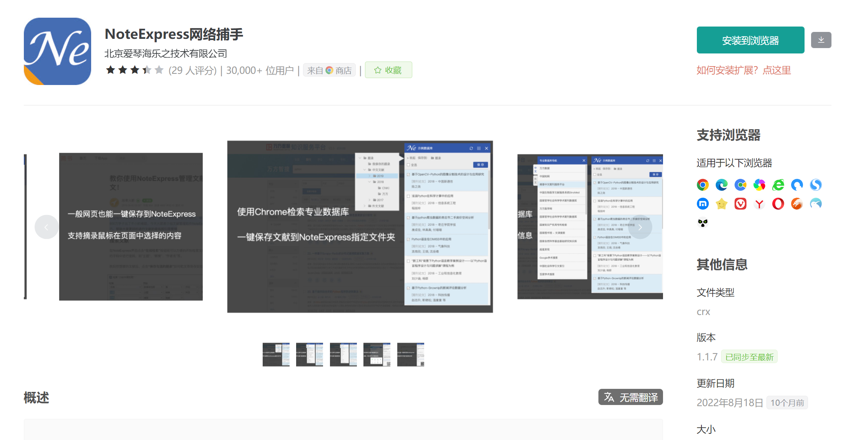
Task: Click the Opera browser icon
Action: 778,203
